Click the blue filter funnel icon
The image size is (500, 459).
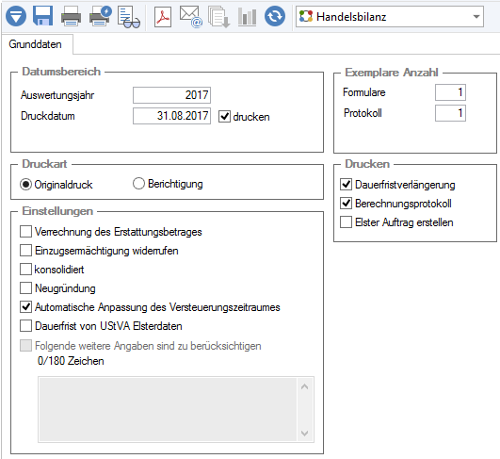click(x=16, y=16)
